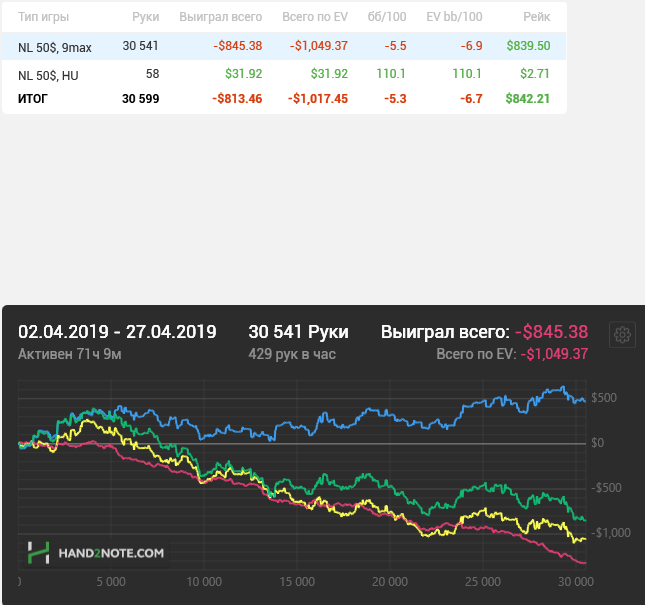
Task: Sort by the 'Руки' column header
Action: (145, 17)
